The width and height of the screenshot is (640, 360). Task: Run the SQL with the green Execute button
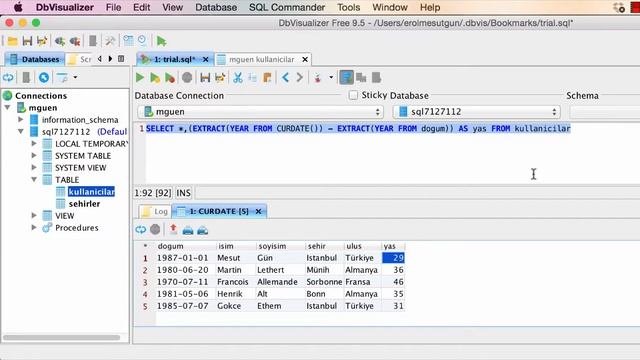(x=140, y=78)
